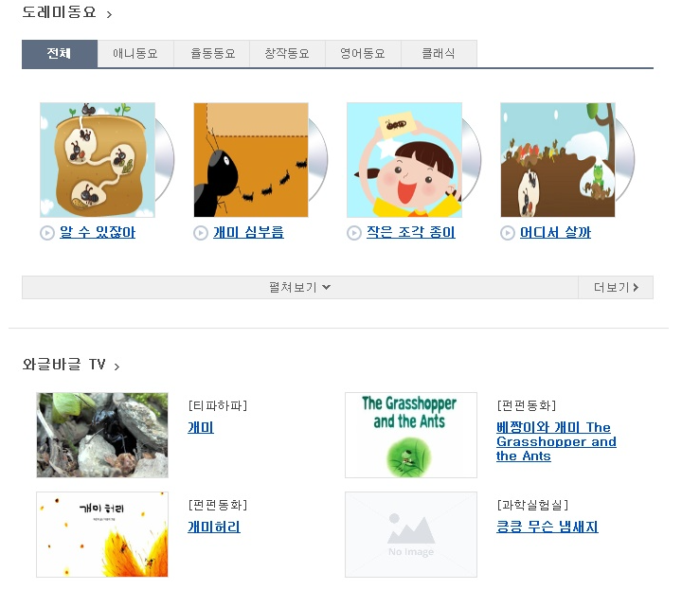Viewport: 700px width, 590px height.
Task: Open the 도레미동요 section arrow
Action: pyautogui.click(x=109, y=15)
